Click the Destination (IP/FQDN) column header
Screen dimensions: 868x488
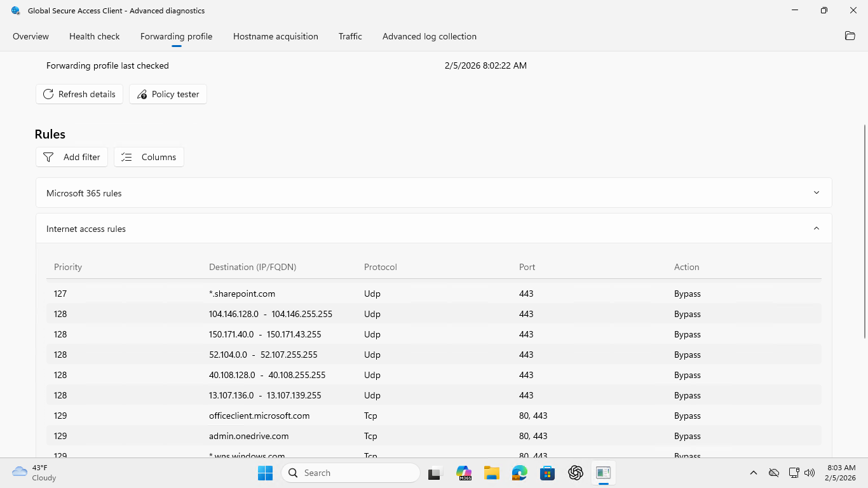click(253, 267)
